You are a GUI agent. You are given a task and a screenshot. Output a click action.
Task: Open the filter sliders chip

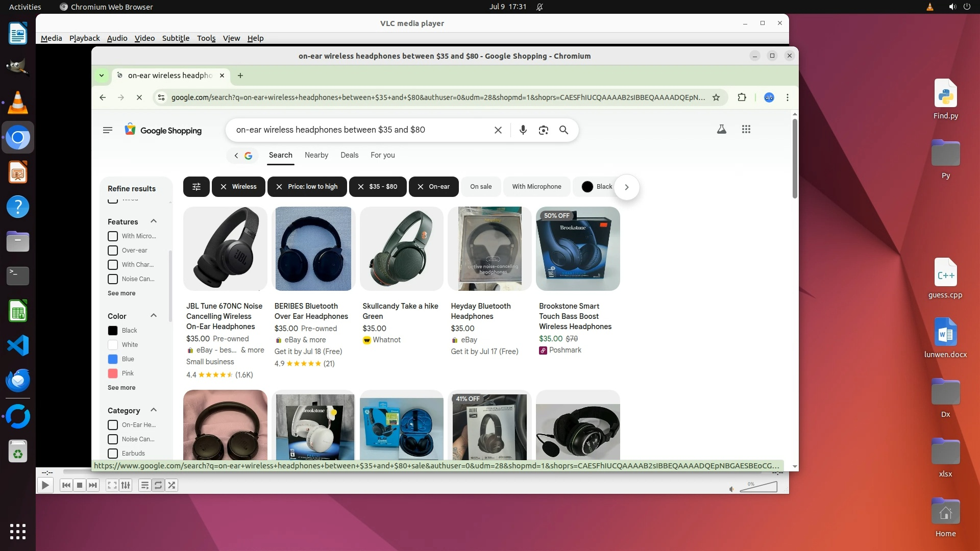click(x=196, y=187)
